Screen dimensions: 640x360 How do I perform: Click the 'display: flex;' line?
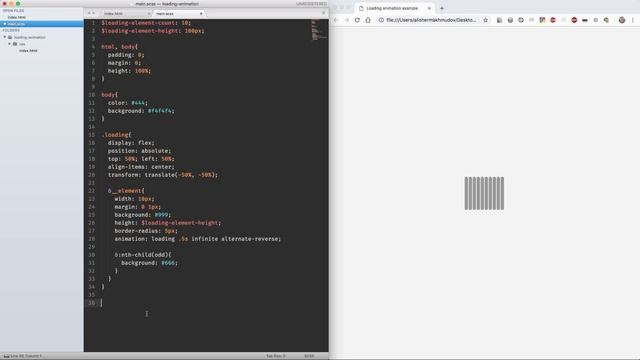[x=131, y=143]
